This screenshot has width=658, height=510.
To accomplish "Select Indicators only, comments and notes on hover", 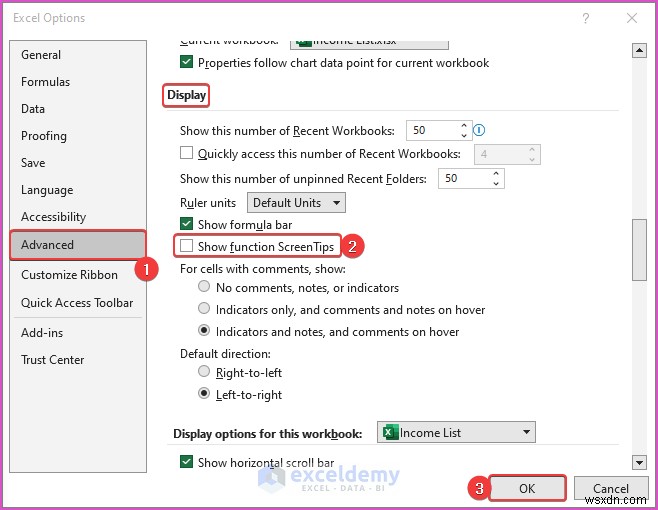I will coord(204,309).
